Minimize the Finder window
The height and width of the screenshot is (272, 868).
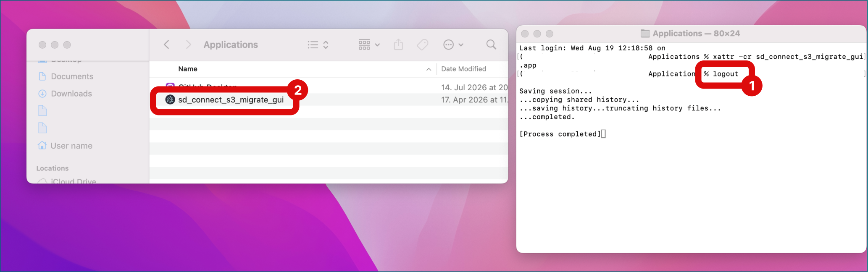(55, 45)
